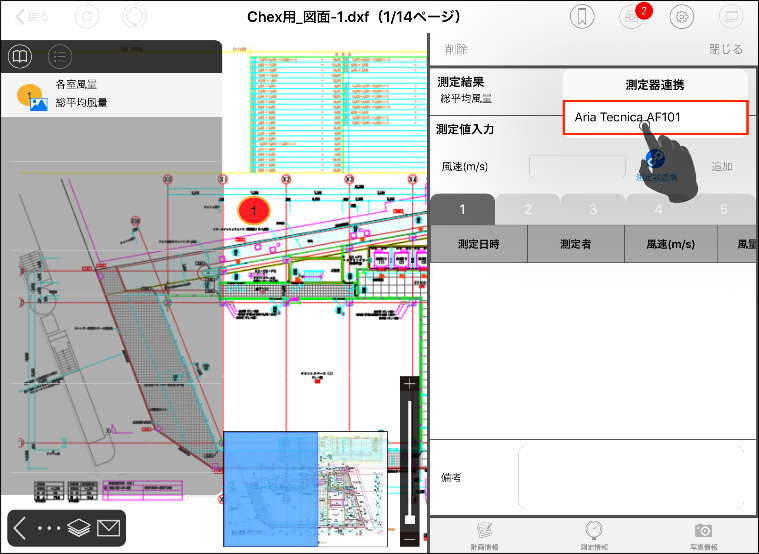
Task: Tap the refresh icon in top bar
Action: 87,17
